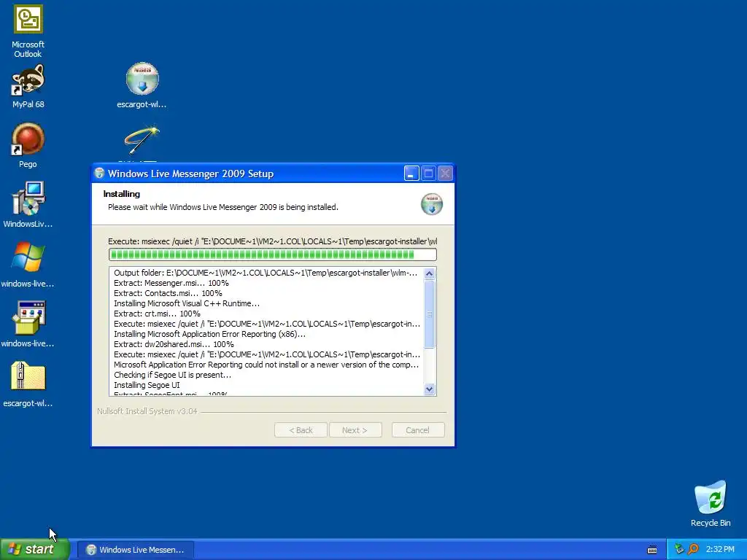Viewport: 747px width, 560px height.
Task: Click the Cancel button in setup
Action: pos(418,430)
